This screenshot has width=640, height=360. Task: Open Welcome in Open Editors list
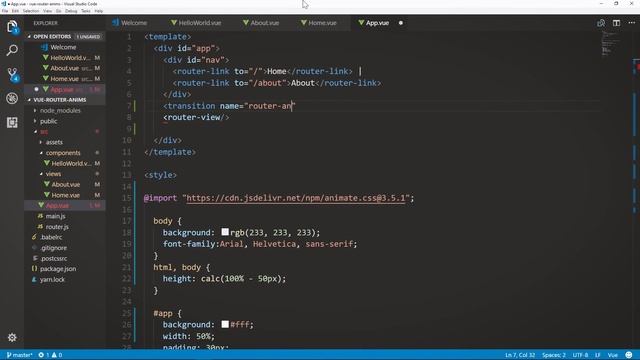[63, 47]
